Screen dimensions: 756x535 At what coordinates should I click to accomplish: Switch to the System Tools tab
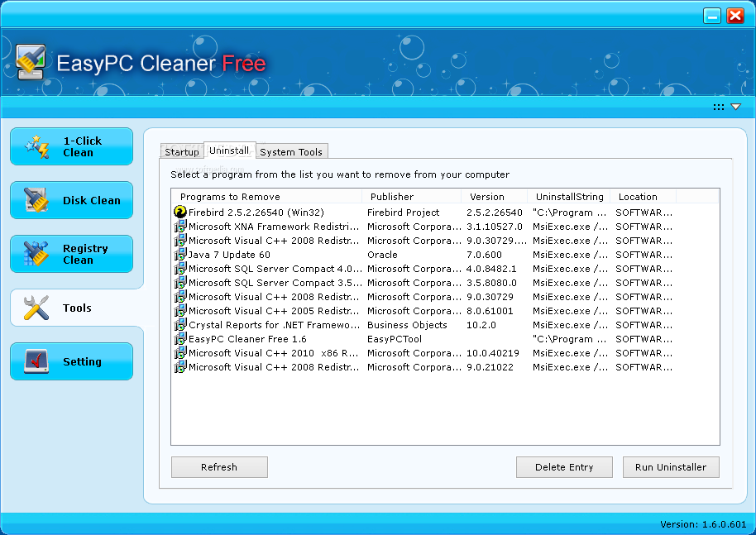tap(291, 152)
